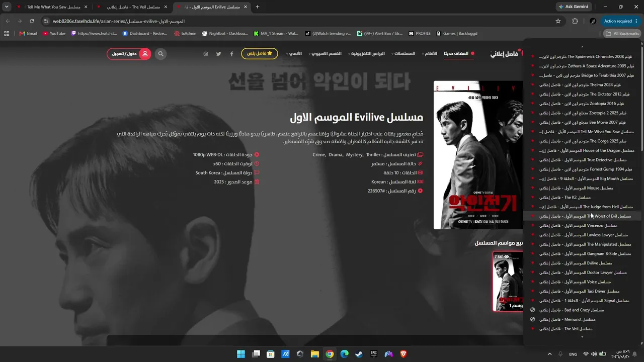The image size is (644, 362).
Task: Click the Action required button
Action: pos(621,21)
